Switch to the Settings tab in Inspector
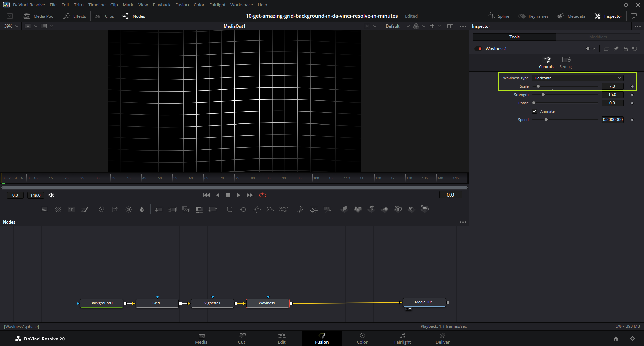This screenshot has width=644, height=346. pyautogui.click(x=566, y=63)
